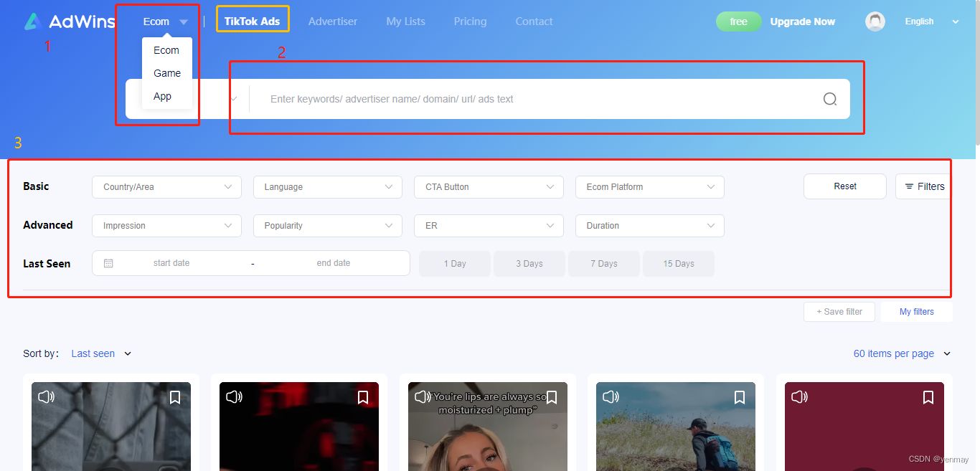Open the Ecom category dropdown in navbar
Viewport: 980px width, 471px height.
[165, 22]
